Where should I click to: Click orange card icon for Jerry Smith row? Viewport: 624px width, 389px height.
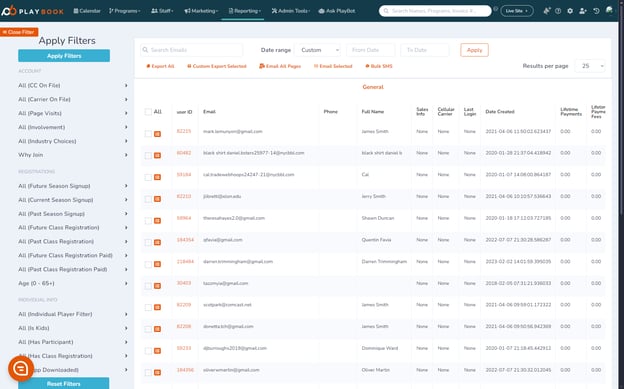click(x=157, y=199)
